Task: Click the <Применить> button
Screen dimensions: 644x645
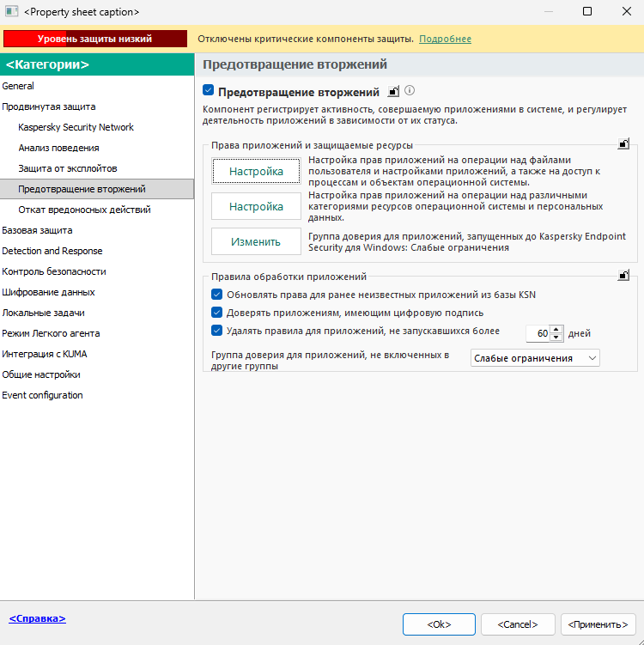Action: click(598, 624)
